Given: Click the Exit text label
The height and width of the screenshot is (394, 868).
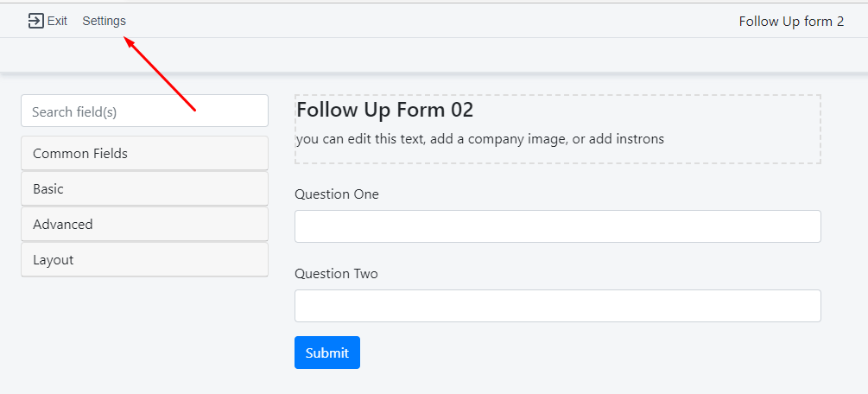Looking at the screenshot, I should pyautogui.click(x=57, y=21).
